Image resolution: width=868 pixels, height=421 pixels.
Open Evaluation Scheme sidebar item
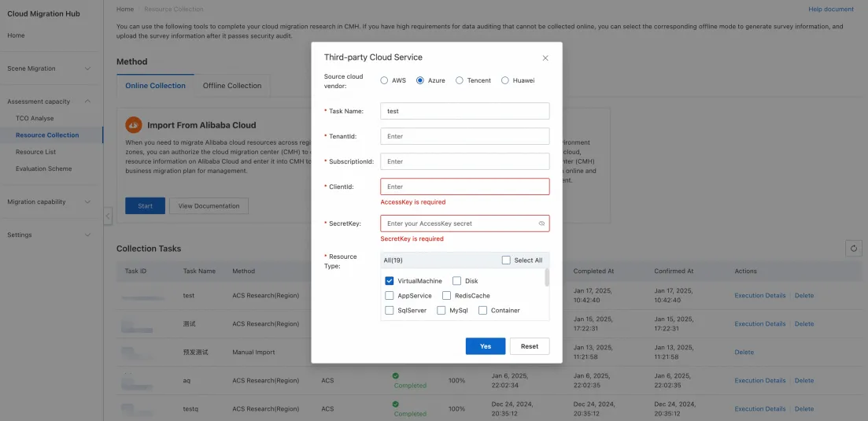coord(44,168)
